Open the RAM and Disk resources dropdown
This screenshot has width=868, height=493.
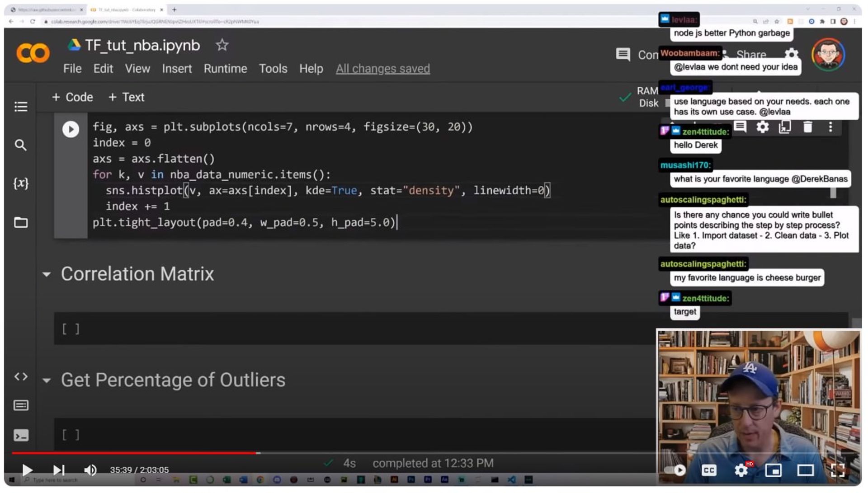pyautogui.click(x=647, y=97)
